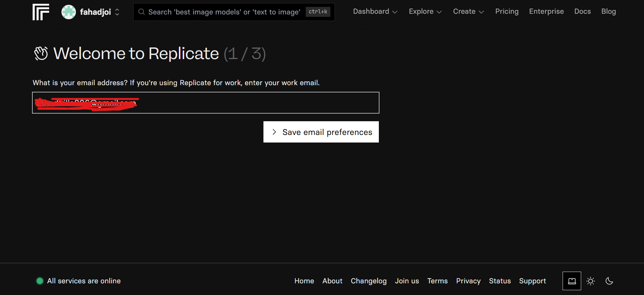Select the system theme laptop icon
This screenshot has width=644, height=295.
pos(572,281)
